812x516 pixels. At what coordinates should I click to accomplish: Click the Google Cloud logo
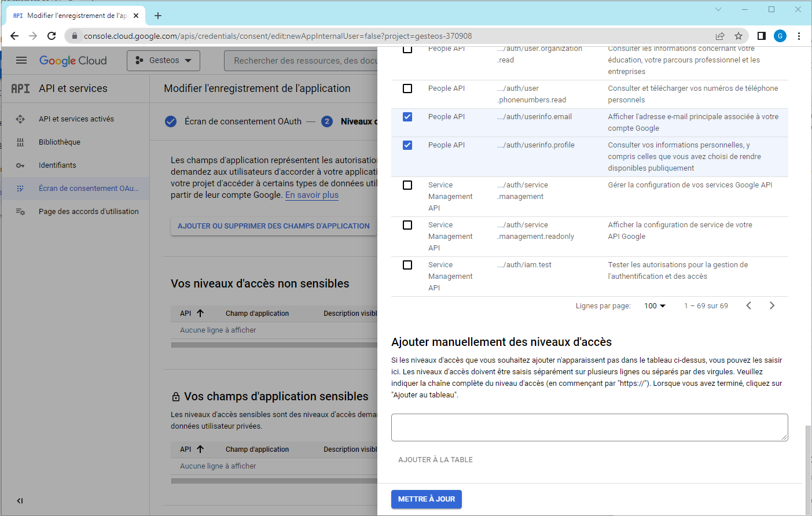click(x=73, y=61)
